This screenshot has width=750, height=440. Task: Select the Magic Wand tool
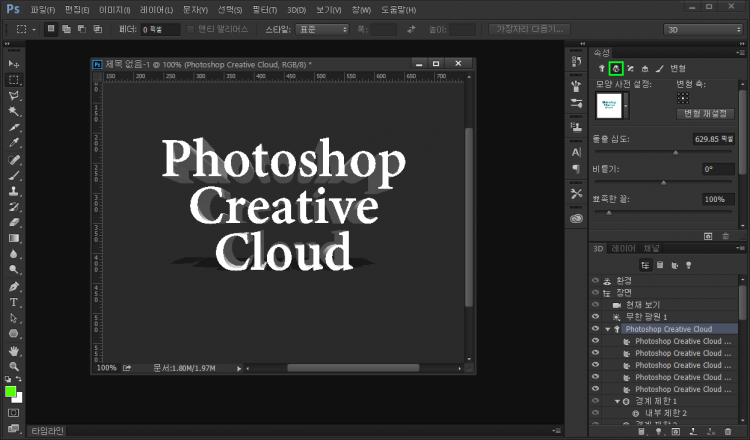(14, 111)
